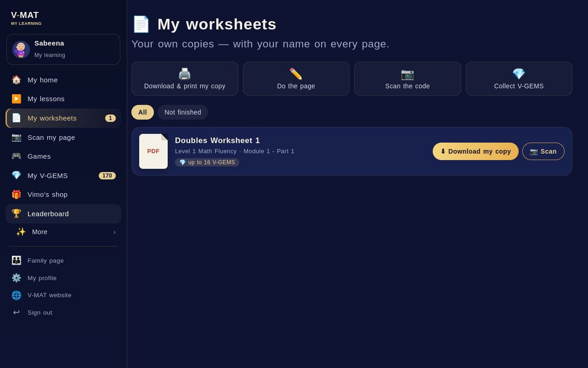Go to My lessons

pyautogui.click(x=63, y=99)
